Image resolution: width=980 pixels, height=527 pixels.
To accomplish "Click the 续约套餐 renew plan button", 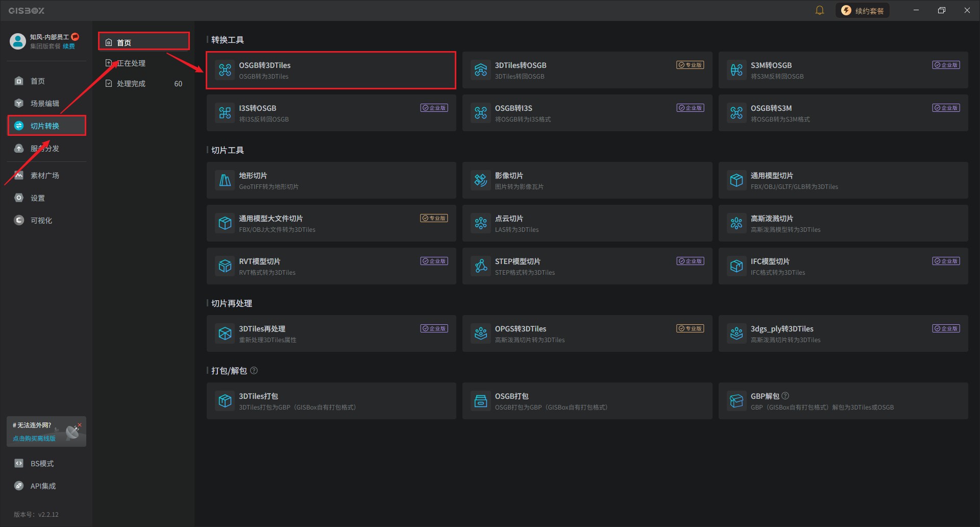I will tap(863, 10).
